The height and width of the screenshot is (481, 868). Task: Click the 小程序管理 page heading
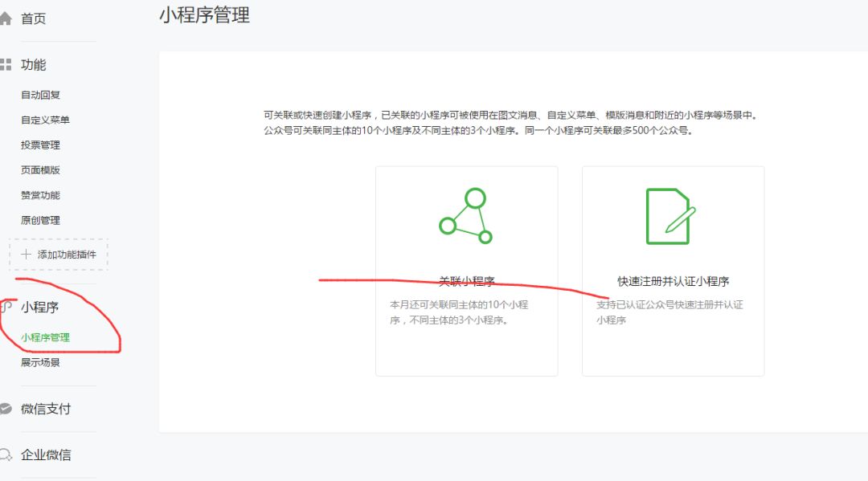(204, 15)
